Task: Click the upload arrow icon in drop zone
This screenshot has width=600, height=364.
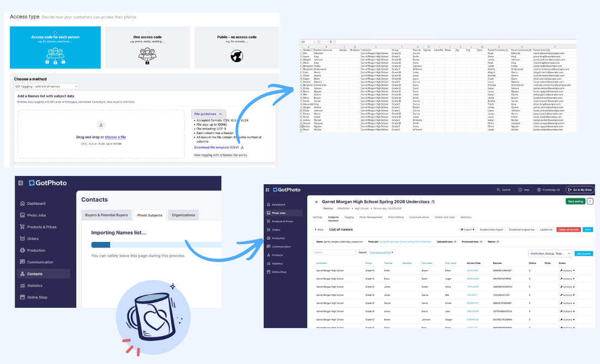Action: 101,125
